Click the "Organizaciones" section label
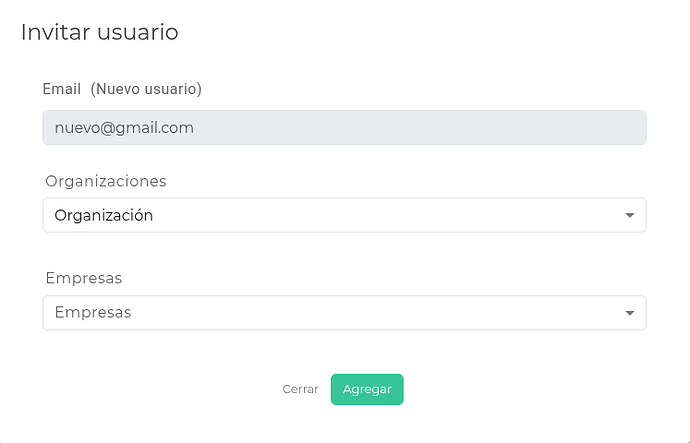Viewport: 690px width, 443px height. click(106, 181)
